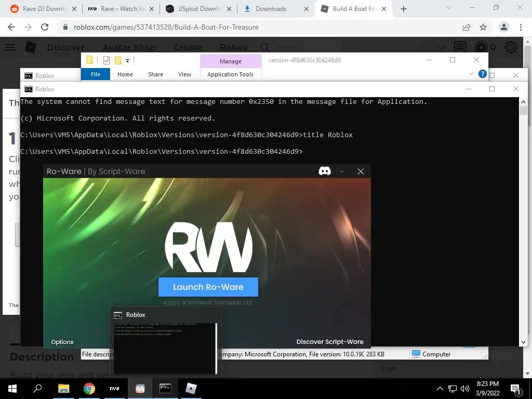Image resolution: width=532 pixels, height=399 pixels.
Task: Open Roblox site settings gear
Action: [511, 47]
